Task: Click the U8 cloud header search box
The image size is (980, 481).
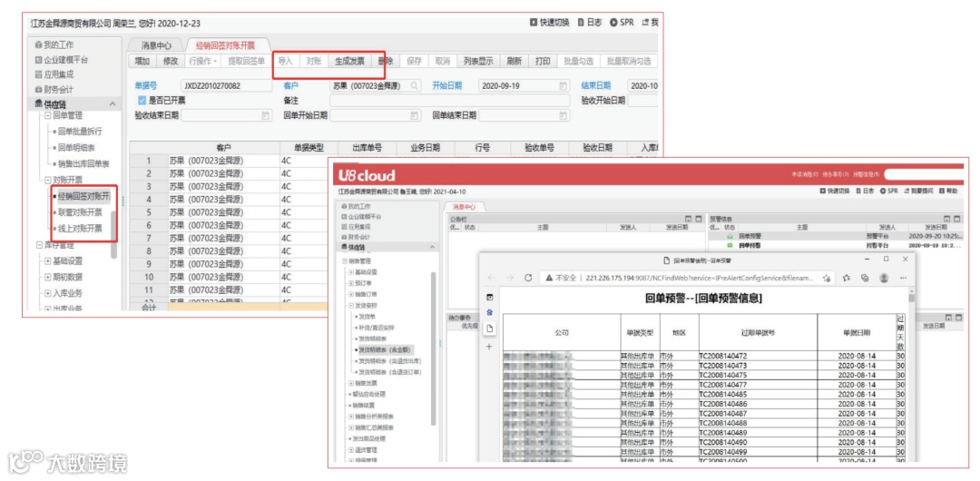Action: point(924,174)
